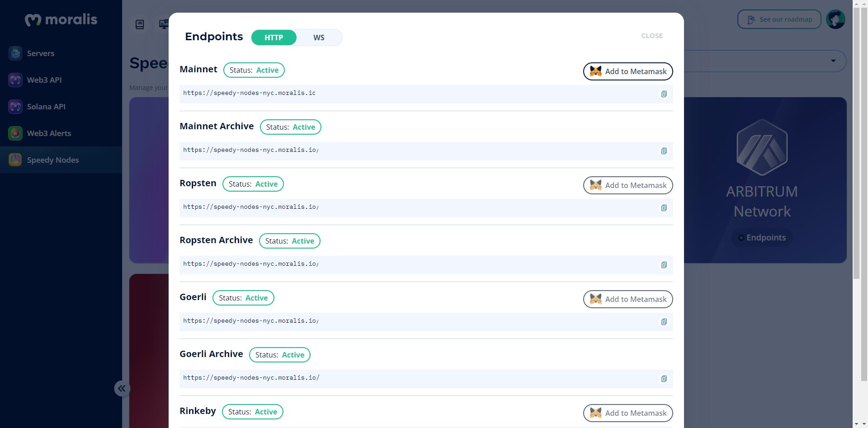Viewport: 868px width, 428px height.
Task: Expand the network dropdown arrow
Action: 833,61
